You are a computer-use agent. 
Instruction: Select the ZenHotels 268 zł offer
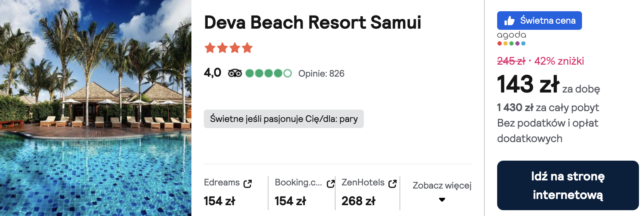click(369, 192)
